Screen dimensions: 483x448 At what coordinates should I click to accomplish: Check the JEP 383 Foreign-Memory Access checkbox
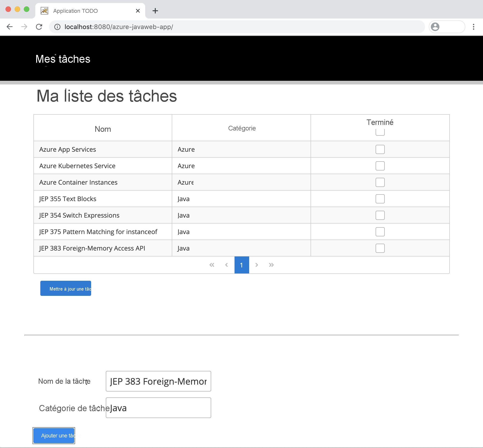(380, 248)
